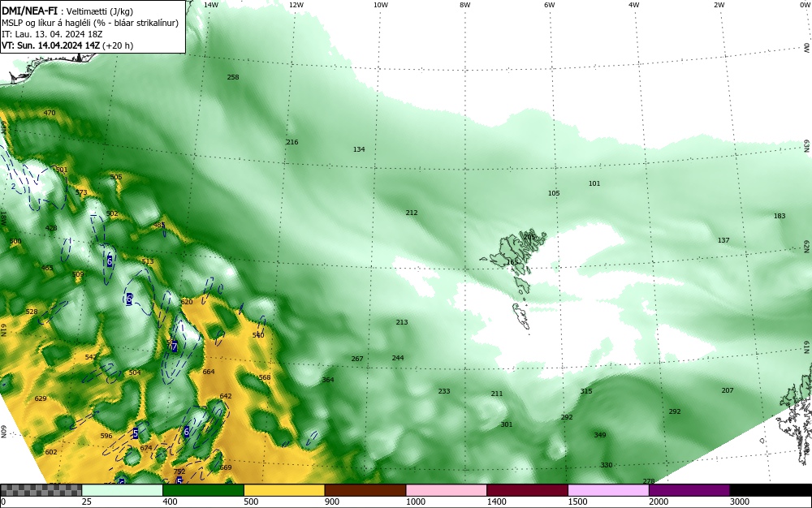Click the 267 CAPE value on map

point(357,359)
